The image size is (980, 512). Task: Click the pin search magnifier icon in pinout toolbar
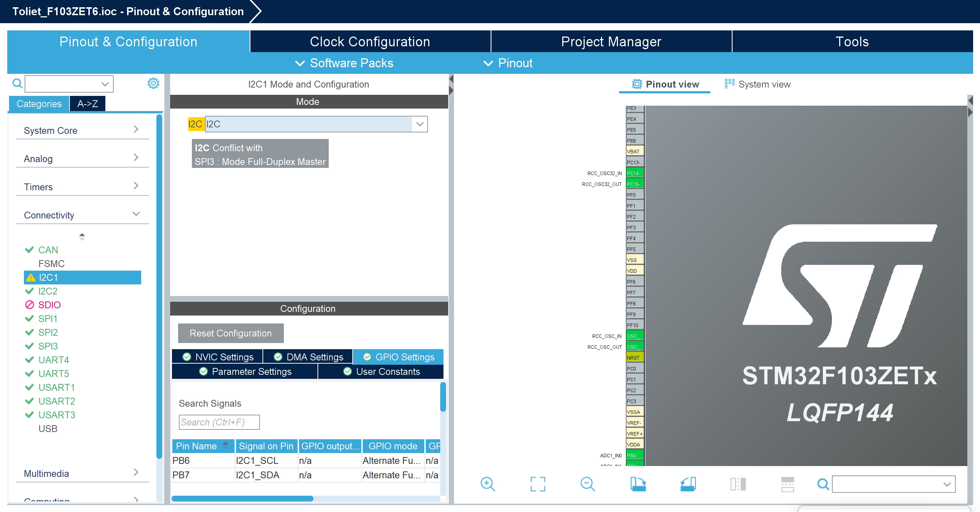click(x=823, y=484)
